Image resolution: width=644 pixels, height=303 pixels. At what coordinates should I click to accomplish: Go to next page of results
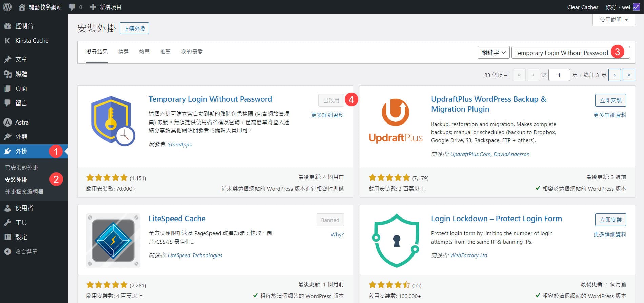(x=615, y=75)
